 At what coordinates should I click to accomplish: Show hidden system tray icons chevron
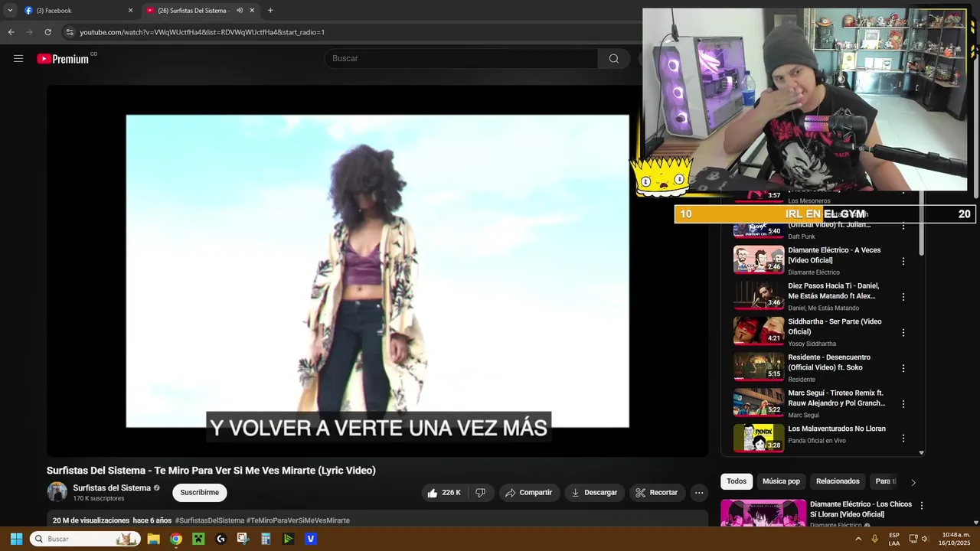coord(858,539)
